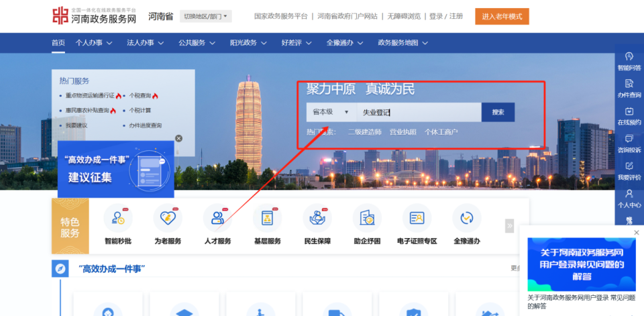This screenshot has height=316, width=644.
Task: Open the 国家政务服务平台 link
Action: point(280,16)
